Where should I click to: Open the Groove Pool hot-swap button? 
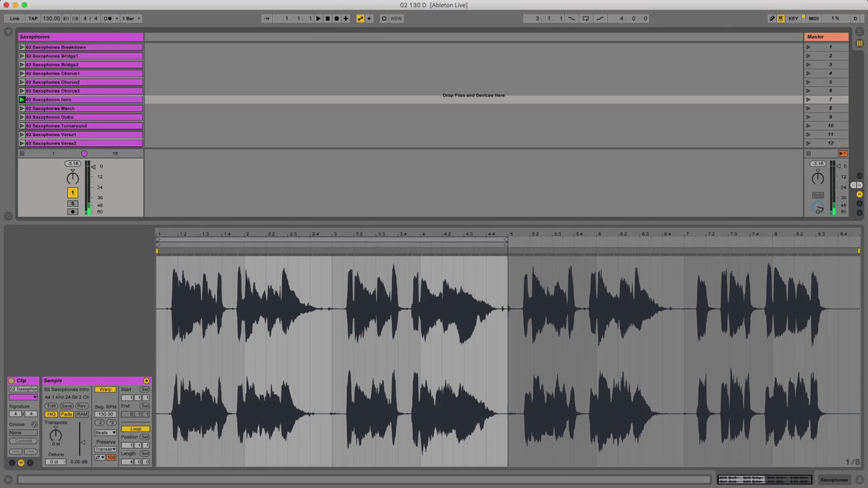tap(34, 424)
